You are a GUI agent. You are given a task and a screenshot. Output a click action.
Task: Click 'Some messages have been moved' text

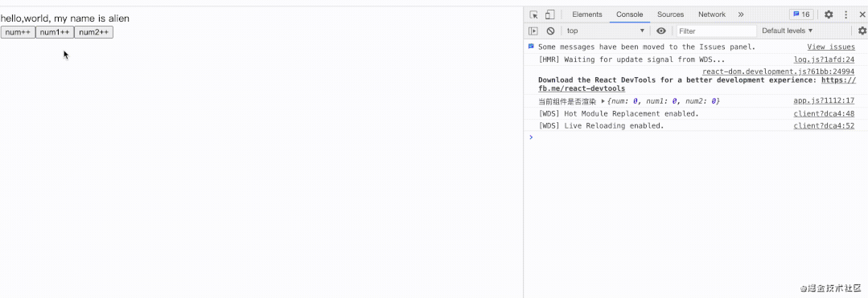(647, 47)
